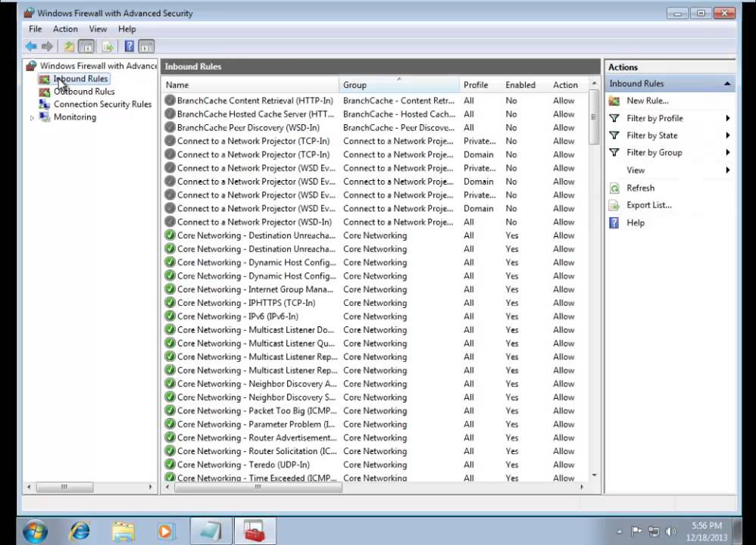756x545 pixels.
Task: Sort by the Enabled column header
Action: 524,85
